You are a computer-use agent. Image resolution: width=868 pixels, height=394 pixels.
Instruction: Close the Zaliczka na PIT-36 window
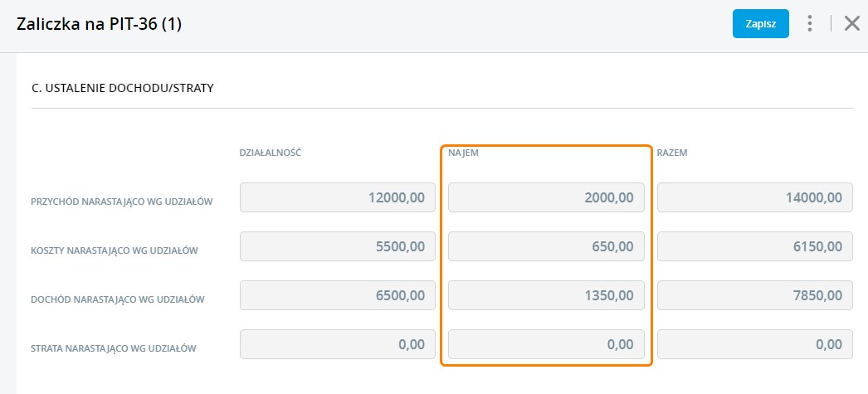pyautogui.click(x=851, y=24)
